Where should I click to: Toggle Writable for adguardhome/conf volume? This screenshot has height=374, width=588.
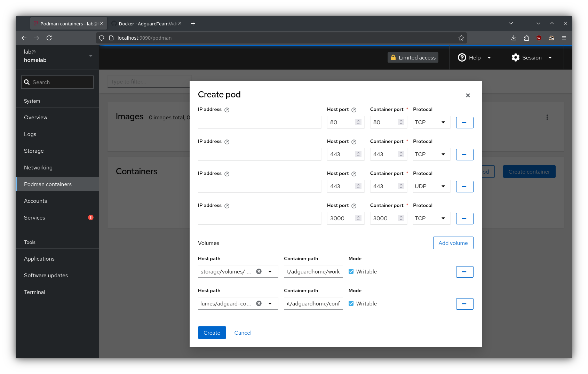point(351,303)
